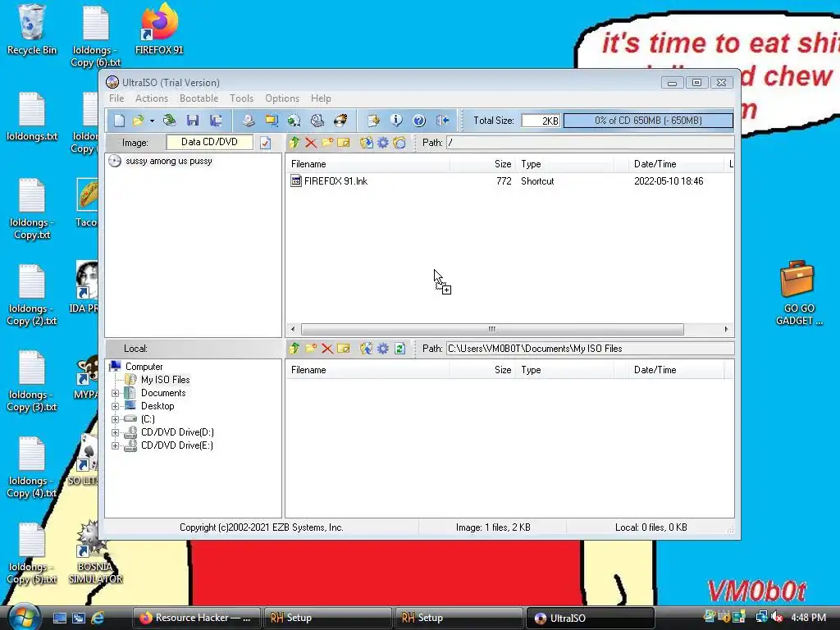Refresh the Local pane with green arrows icon
Image resolution: width=840 pixels, height=630 pixels.
pos(399,348)
